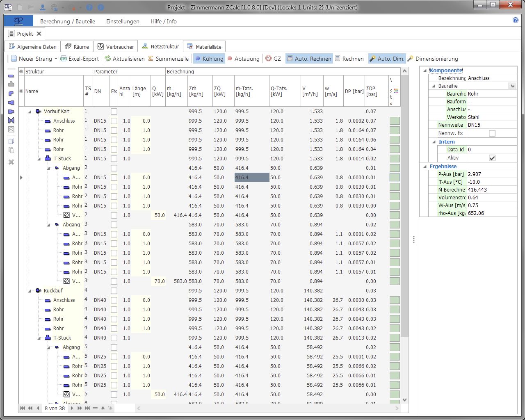Open the Einstellungen menu

coord(123,21)
